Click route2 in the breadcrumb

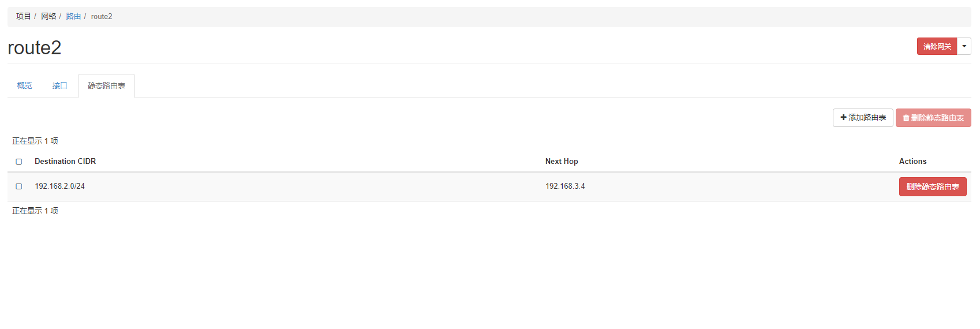click(x=102, y=17)
